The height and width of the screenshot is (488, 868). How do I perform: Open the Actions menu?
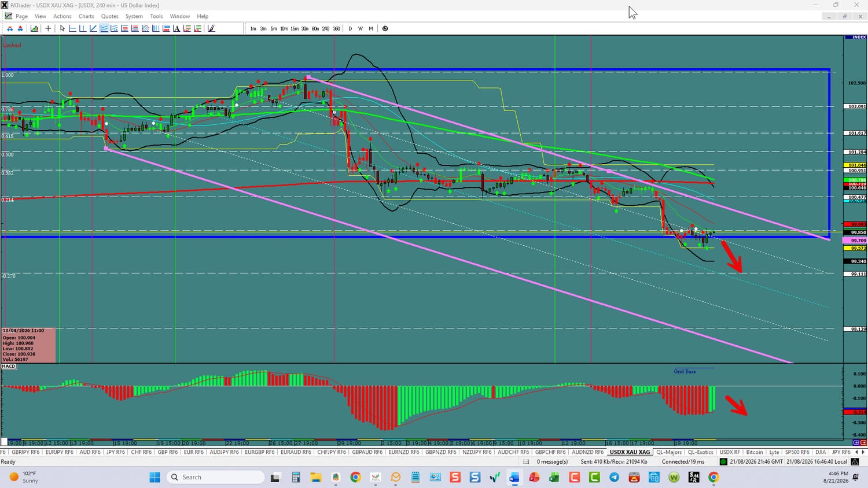pyautogui.click(x=62, y=16)
